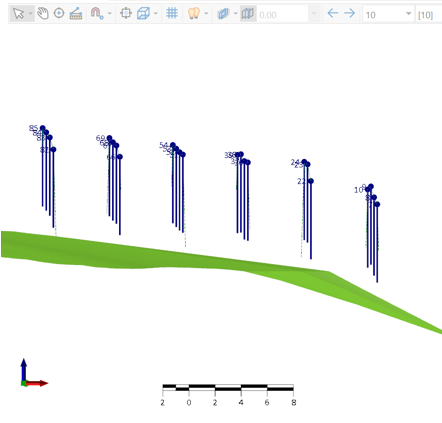Click the green surface in viewport

pyautogui.click(x=167, y=258)
